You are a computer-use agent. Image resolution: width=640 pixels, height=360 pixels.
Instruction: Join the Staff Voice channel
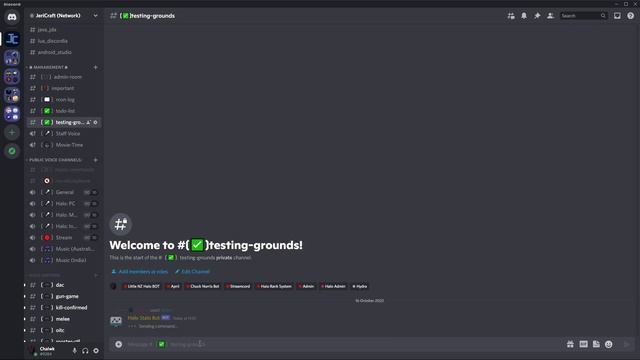click(x=64, y=133)
